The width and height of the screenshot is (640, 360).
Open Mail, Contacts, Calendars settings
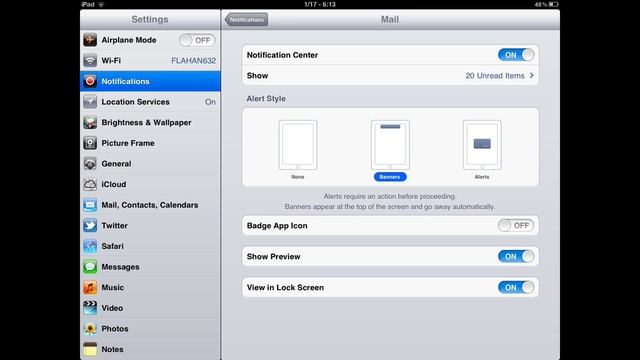point(150,205)
